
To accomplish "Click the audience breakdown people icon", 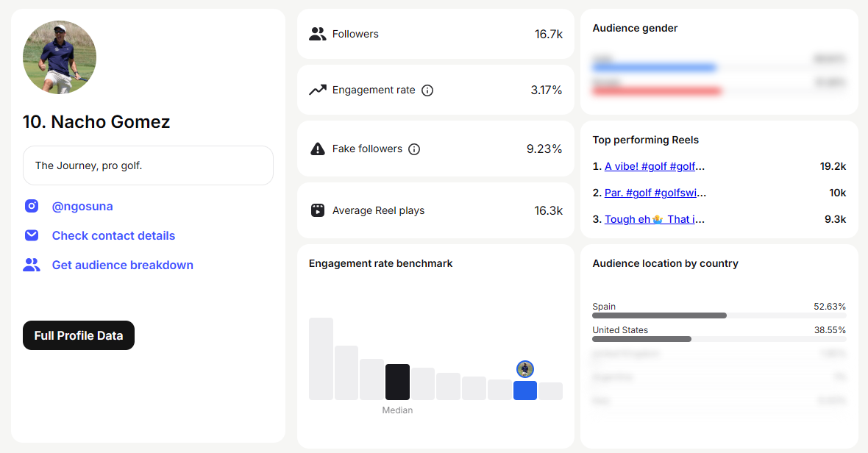I will (32, 265).
